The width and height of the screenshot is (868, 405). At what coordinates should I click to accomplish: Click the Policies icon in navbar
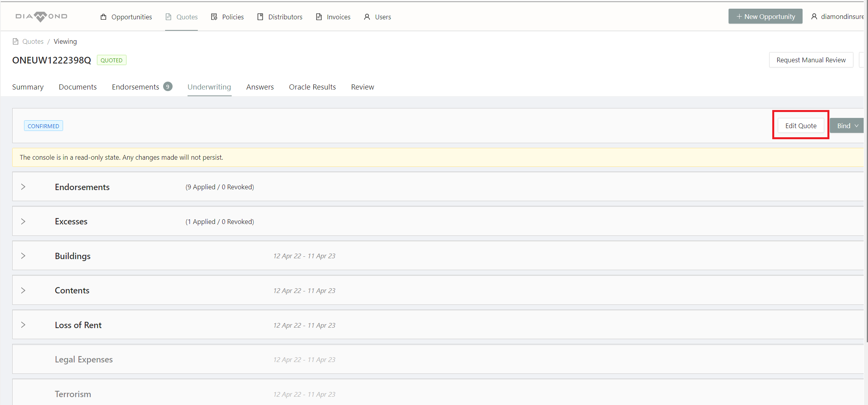[214, 17]
